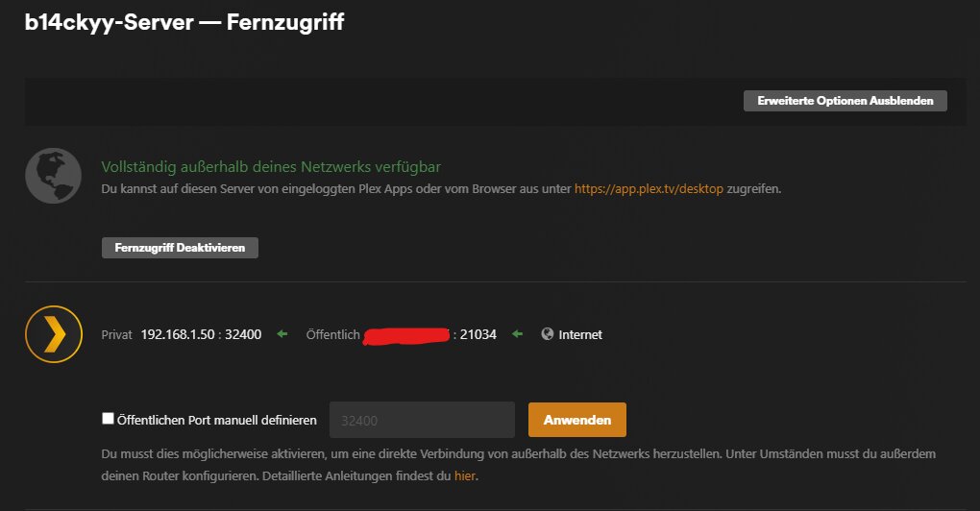This screenshot has width=980, height=511.
Task: Enable the manual public port checkbox
Action: (x=109, y=419)
